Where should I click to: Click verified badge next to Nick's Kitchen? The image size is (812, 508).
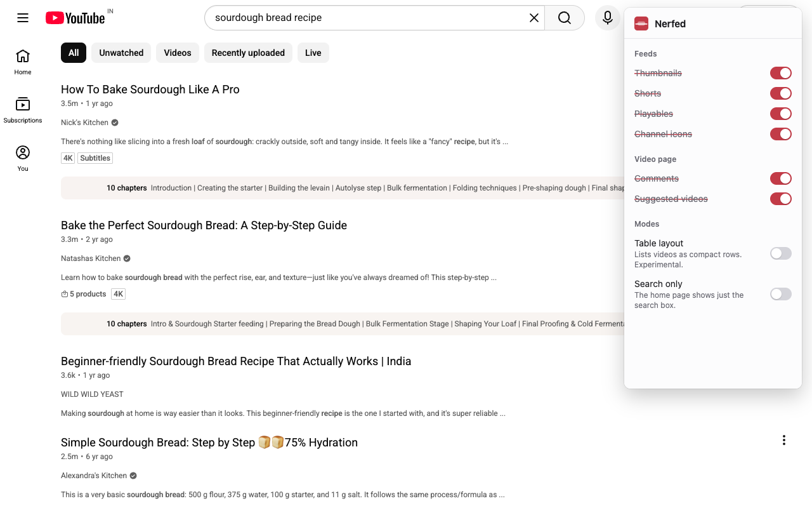pos(115,123)
